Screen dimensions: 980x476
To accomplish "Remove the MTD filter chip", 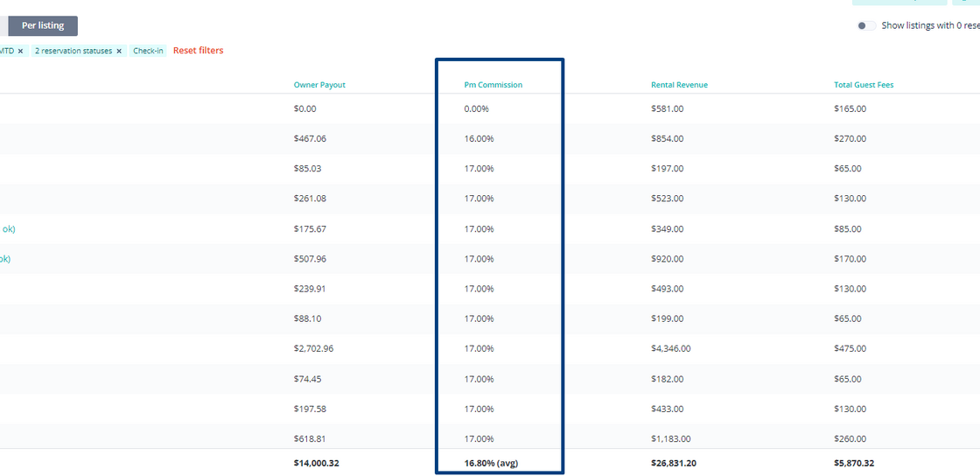I will [x=20, y=52].
